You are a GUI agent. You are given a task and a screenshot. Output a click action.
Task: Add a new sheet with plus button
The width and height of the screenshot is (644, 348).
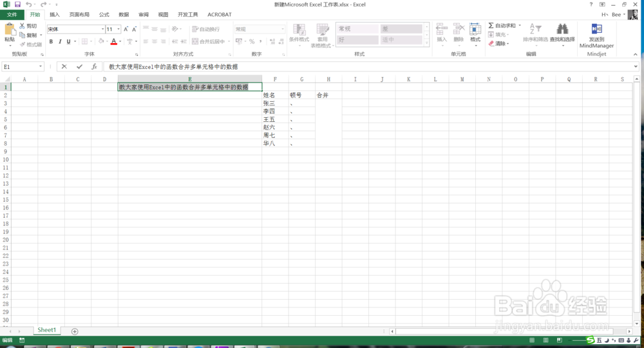point(75,331)
